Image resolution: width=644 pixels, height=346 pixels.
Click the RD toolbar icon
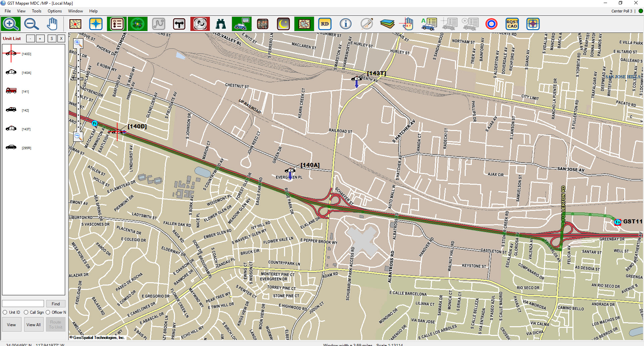click(325, 24)
